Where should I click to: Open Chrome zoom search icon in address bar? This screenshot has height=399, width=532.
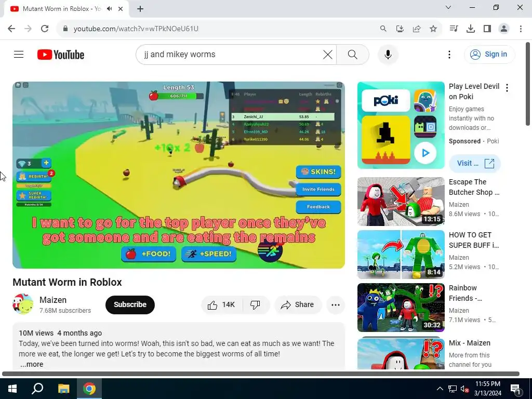pos(383,29)
